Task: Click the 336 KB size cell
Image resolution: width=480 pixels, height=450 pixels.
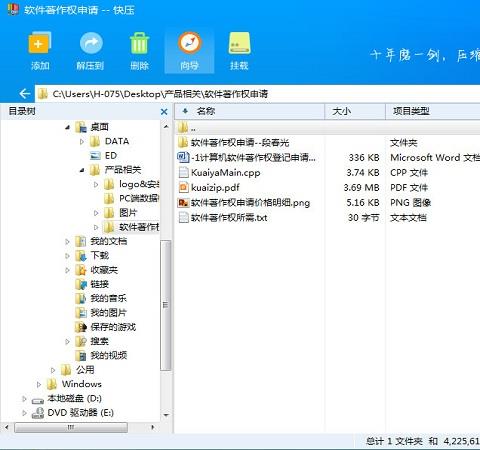Action: click(x=364, y=157)
